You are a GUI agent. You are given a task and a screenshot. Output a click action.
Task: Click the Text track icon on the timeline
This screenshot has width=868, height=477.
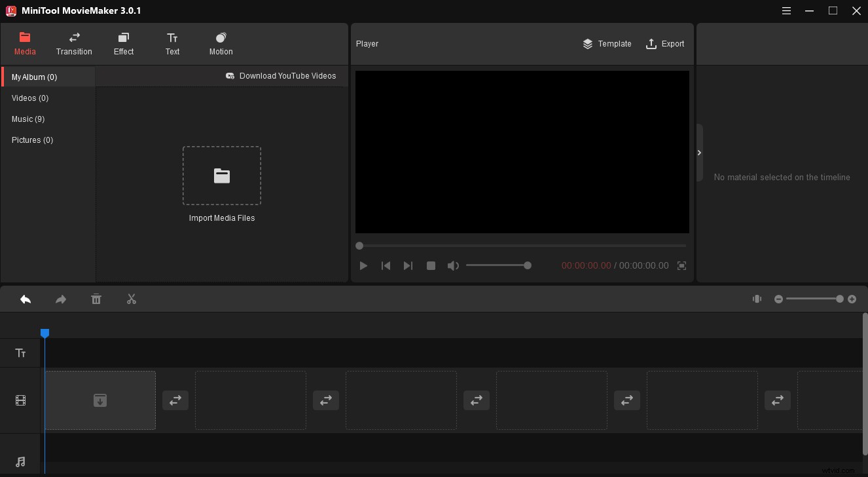pyautogui.click(x=20, y=353)
